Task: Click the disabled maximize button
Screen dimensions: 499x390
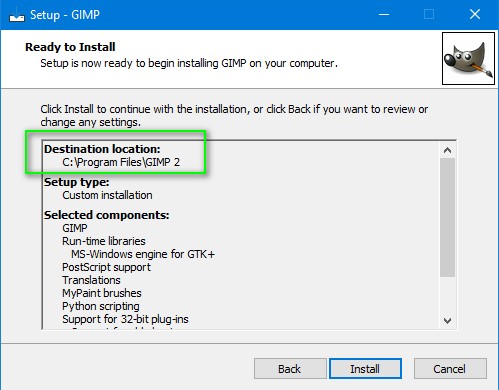Action: [429, 15]
